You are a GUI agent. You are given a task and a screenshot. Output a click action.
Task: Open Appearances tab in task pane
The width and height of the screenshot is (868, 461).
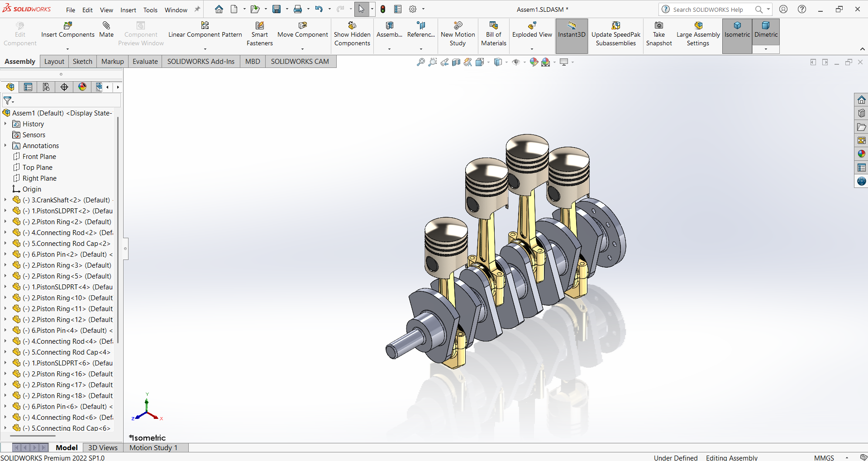[861, 154]
